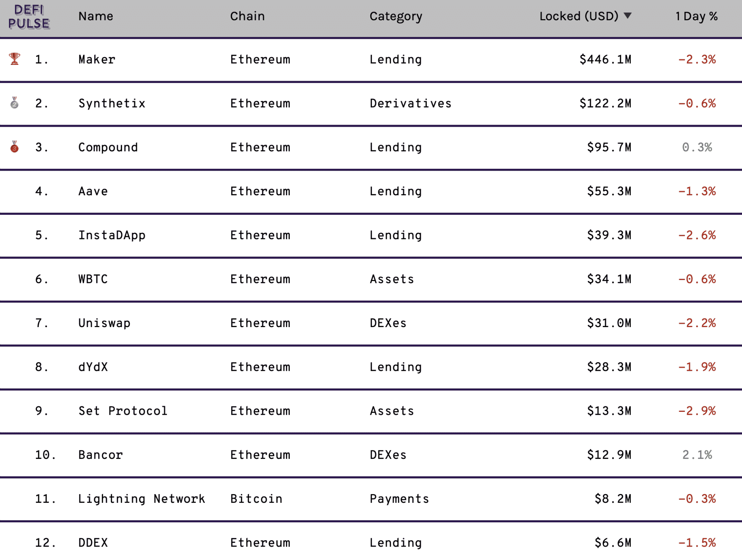Sort by 1 Day % column header

[696, 16]
